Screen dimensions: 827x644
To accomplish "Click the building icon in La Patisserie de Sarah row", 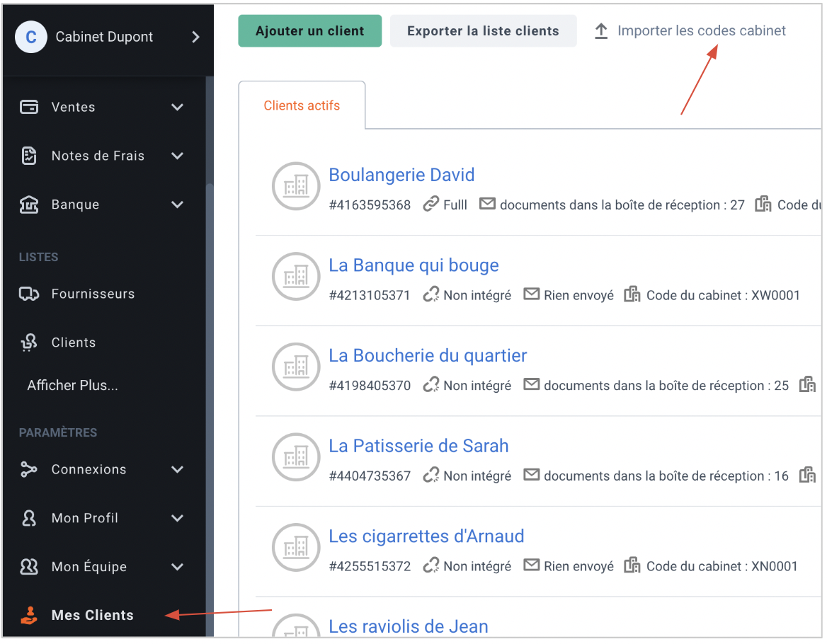I will coord(807,475).
